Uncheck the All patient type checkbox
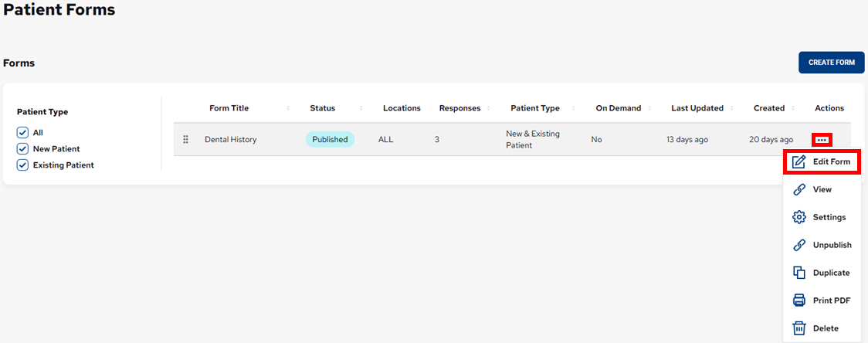The image size is (868, 343). 22,133
